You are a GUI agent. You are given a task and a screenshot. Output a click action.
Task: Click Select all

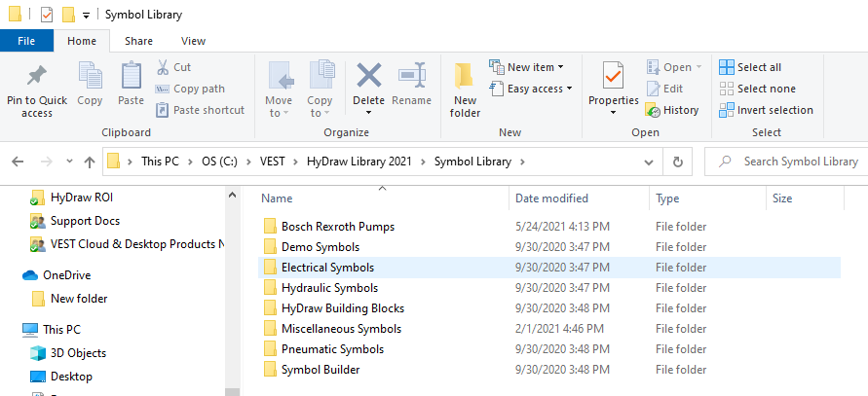pos(750,67)
